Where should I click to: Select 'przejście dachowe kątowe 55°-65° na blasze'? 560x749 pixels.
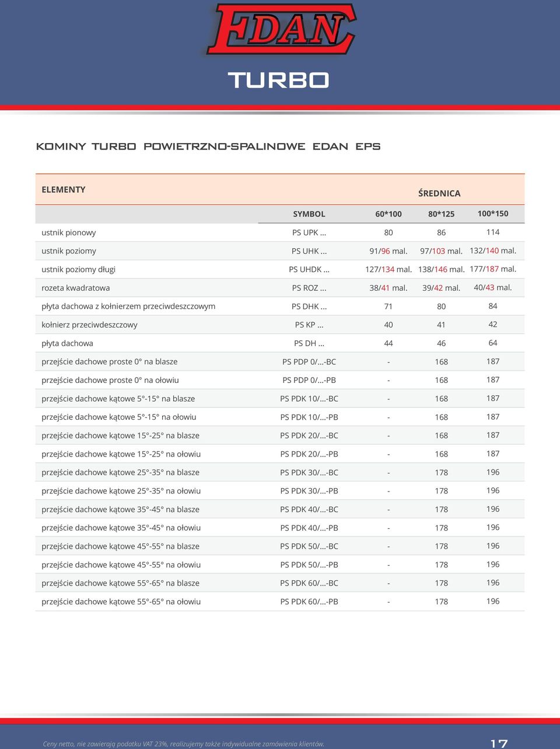(121, 583)
